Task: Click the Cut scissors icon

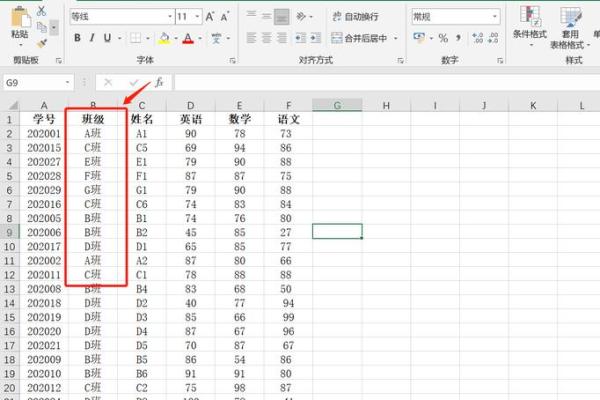Action: (x=42, y=10)
